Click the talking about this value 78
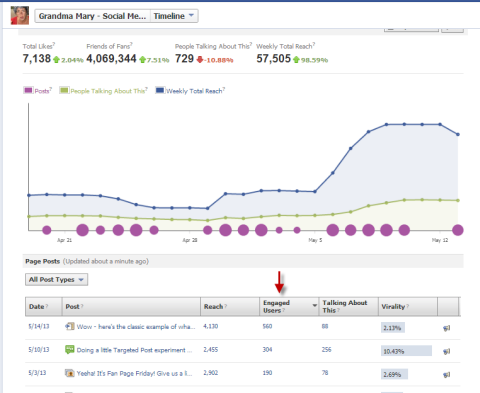 (325, 373)
